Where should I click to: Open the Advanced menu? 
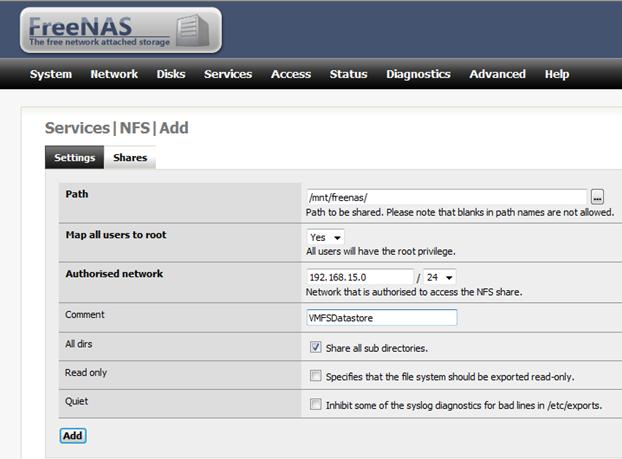pos(497,74)
